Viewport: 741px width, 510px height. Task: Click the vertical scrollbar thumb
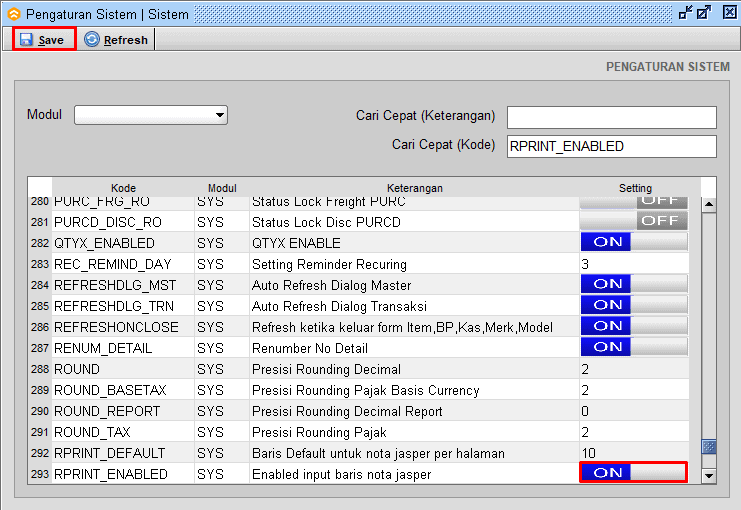click(x=709, y=447)
